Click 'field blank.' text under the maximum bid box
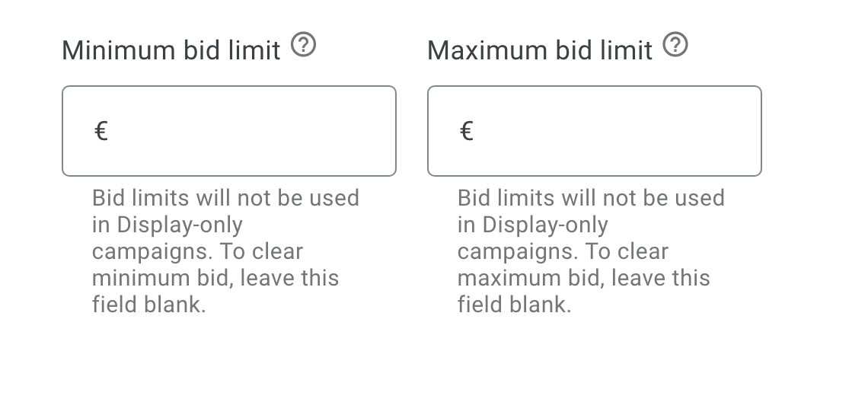Image resolution: width=868 pixels, height=396 pixels. click(x=514, y=305)
